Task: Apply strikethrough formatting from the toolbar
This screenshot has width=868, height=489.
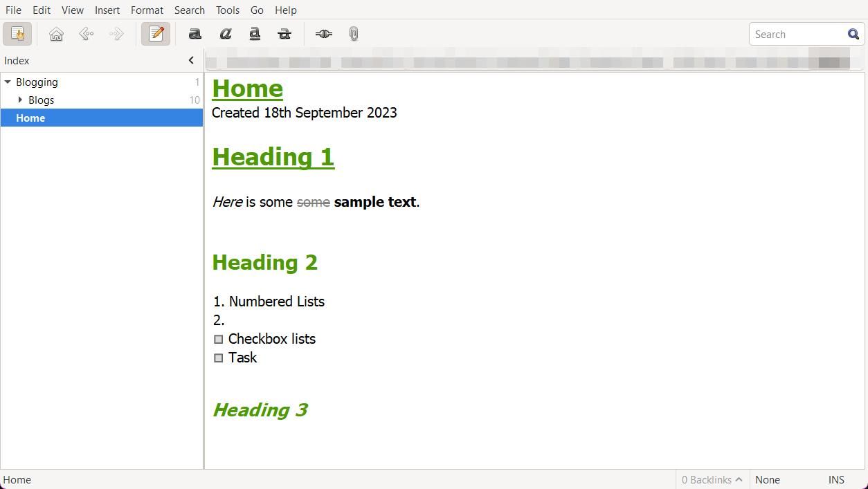Action: click(x=284, y=34)
